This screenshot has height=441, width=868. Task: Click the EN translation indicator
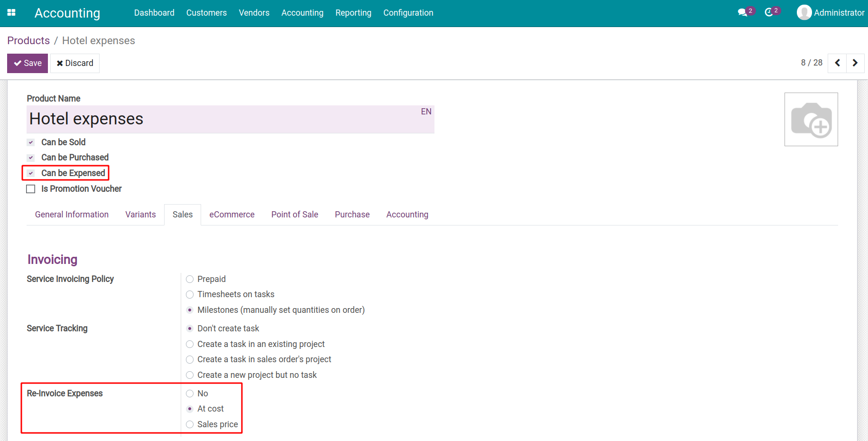(426, 112)
